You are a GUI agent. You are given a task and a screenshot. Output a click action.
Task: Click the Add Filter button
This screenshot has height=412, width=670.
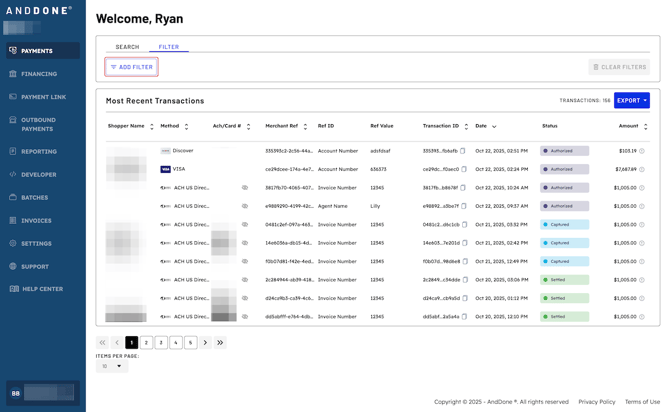(132, 67)
